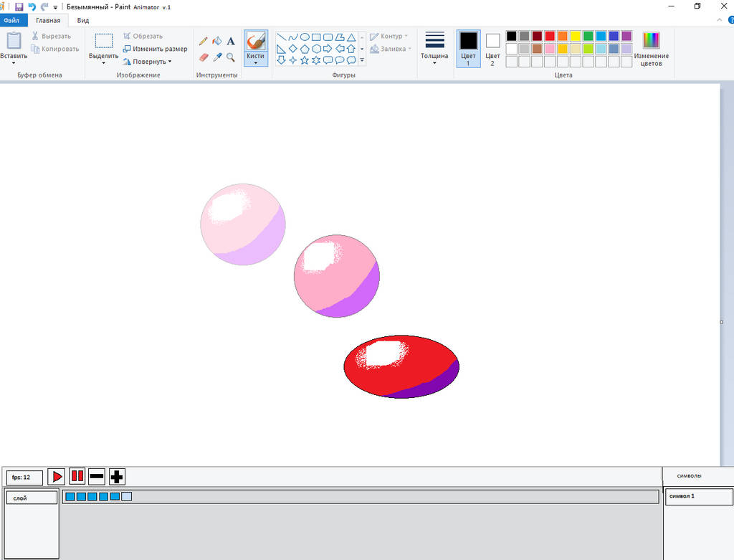Pick the green palette swatch

[x=588, y=36]
